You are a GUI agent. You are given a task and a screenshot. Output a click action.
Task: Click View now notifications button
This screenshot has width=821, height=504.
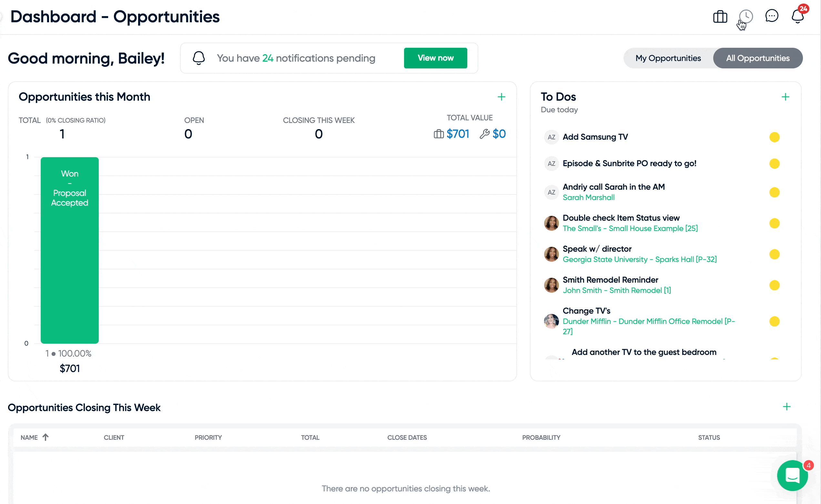pyautogui.click(x=436, y=57)
